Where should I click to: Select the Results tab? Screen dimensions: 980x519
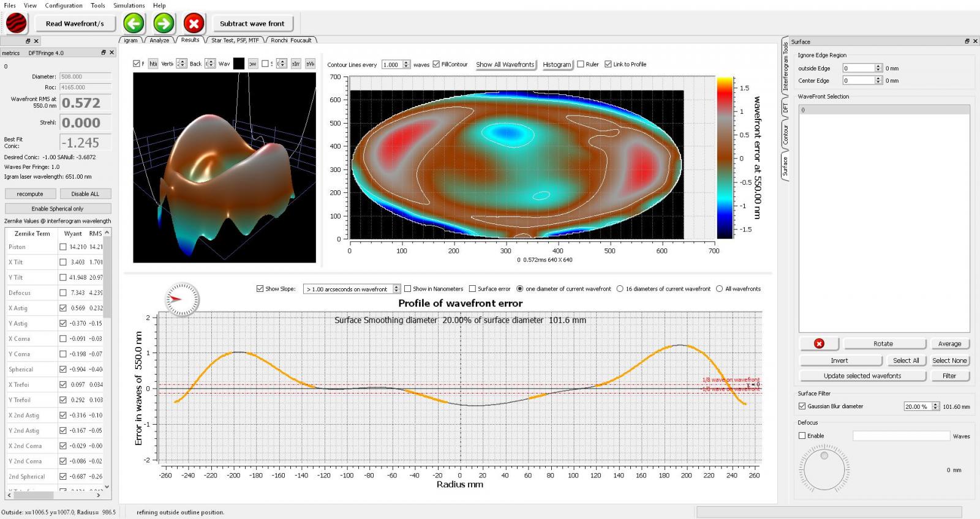click(190, 40)
